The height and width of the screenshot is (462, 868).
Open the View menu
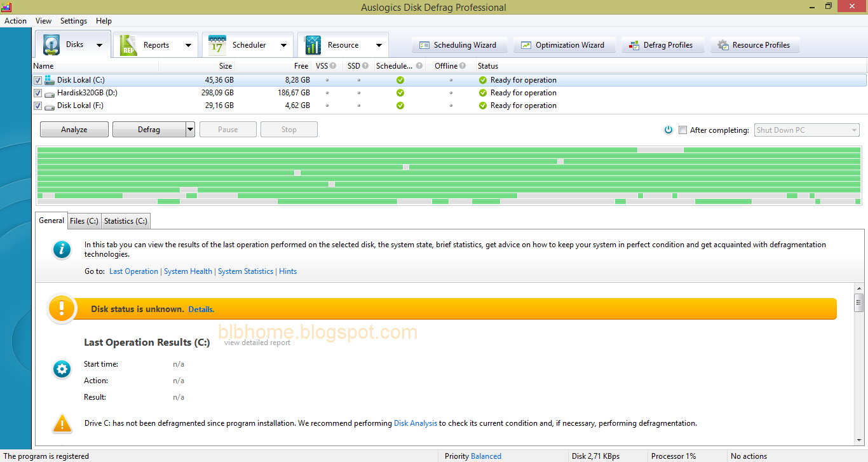pos(44,21)
